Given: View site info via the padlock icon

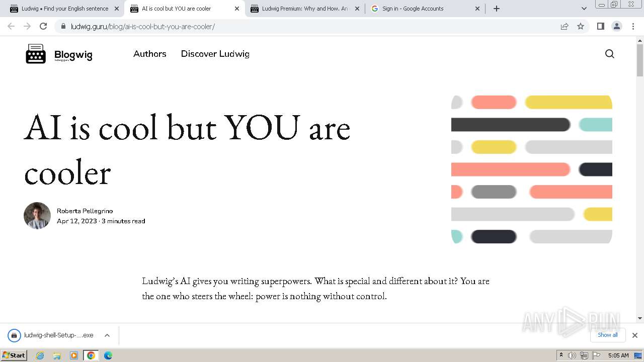Looking at the screenshot, I should (x=63, y=27).
